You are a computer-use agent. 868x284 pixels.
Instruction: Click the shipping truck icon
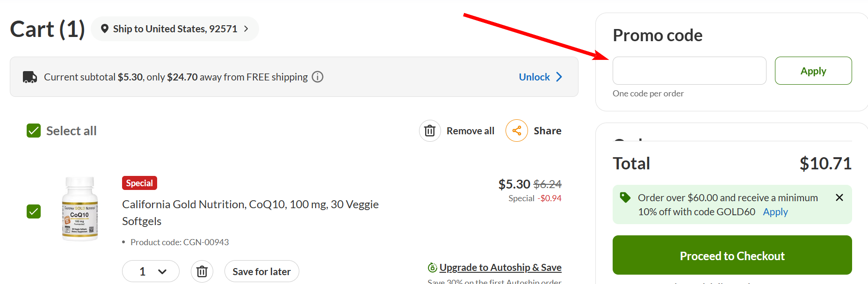point(30,77)
